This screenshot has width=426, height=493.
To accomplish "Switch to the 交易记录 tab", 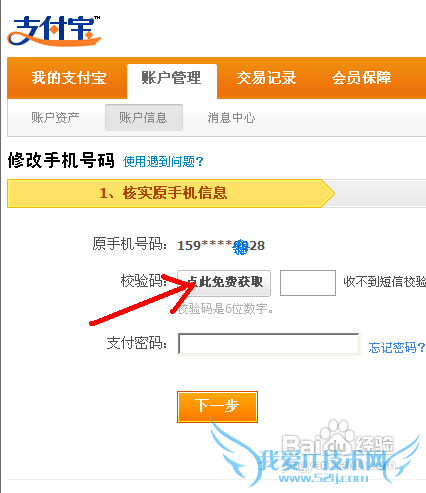I will (x=266, y=78).
